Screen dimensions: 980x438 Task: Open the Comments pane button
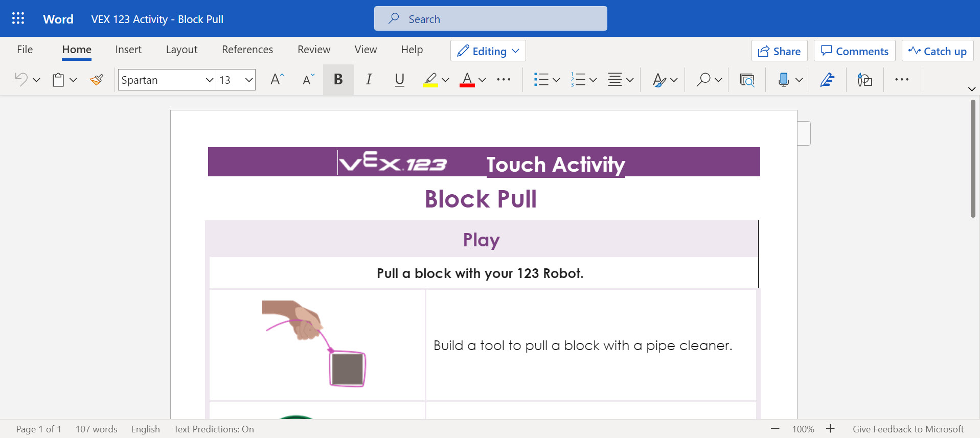(854, 51)
